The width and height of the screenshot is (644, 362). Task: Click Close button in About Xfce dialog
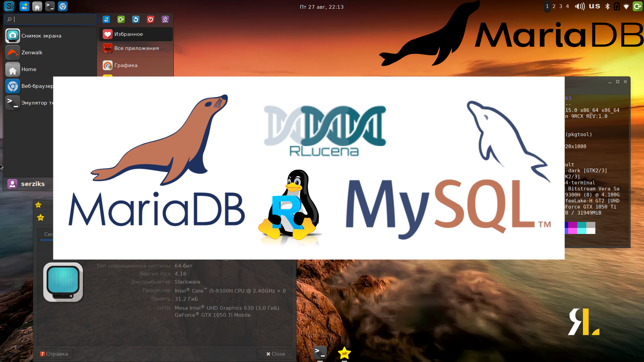pos(275,354)
